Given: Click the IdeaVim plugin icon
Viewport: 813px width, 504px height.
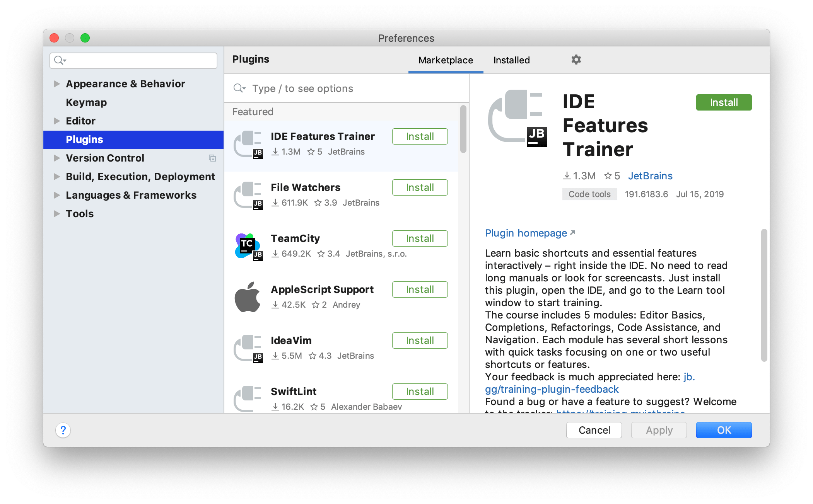Looking at the screenshot, I should (248, 349).
